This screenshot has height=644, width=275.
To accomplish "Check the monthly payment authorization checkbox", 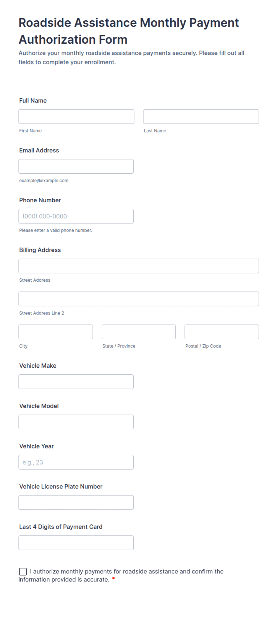I will pos(23,572).
